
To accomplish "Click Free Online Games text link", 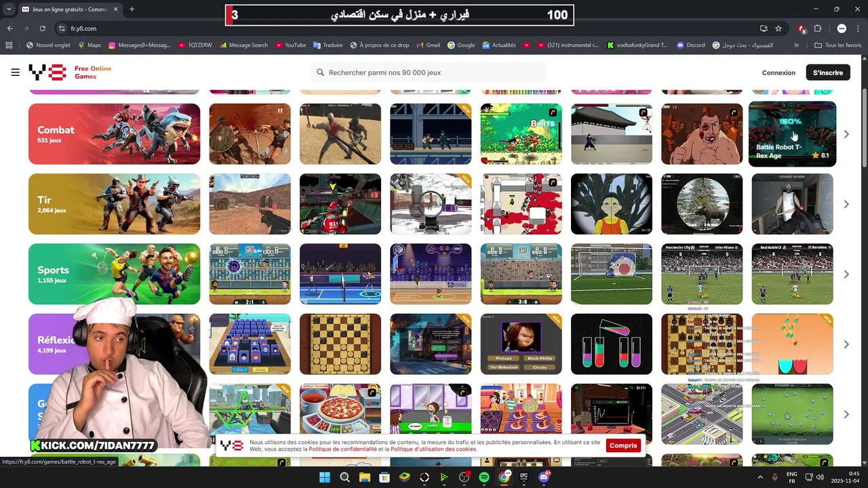I will click(x=93, y=73).
